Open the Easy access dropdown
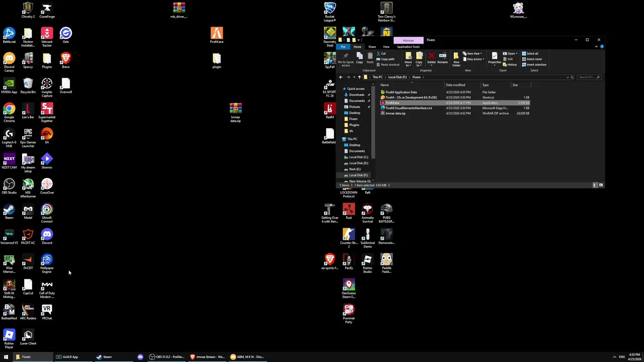 coord(474,59)
